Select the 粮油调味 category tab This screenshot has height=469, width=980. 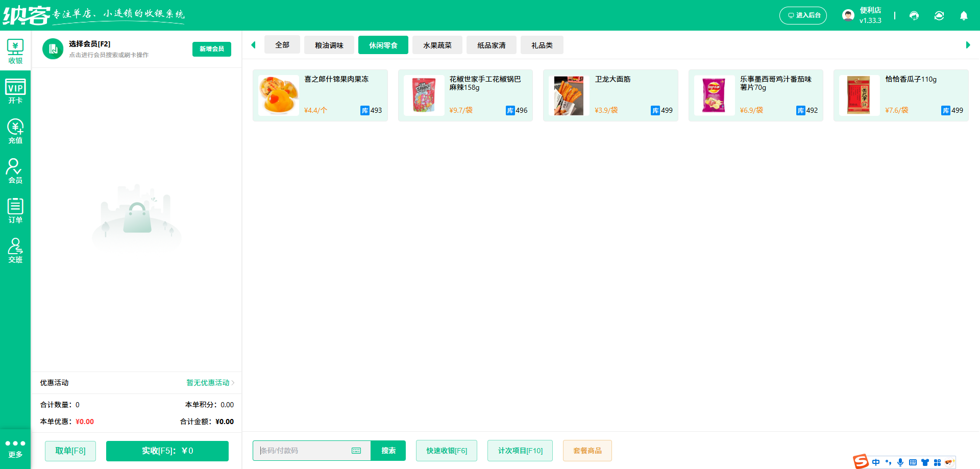[x=329, y=45]
